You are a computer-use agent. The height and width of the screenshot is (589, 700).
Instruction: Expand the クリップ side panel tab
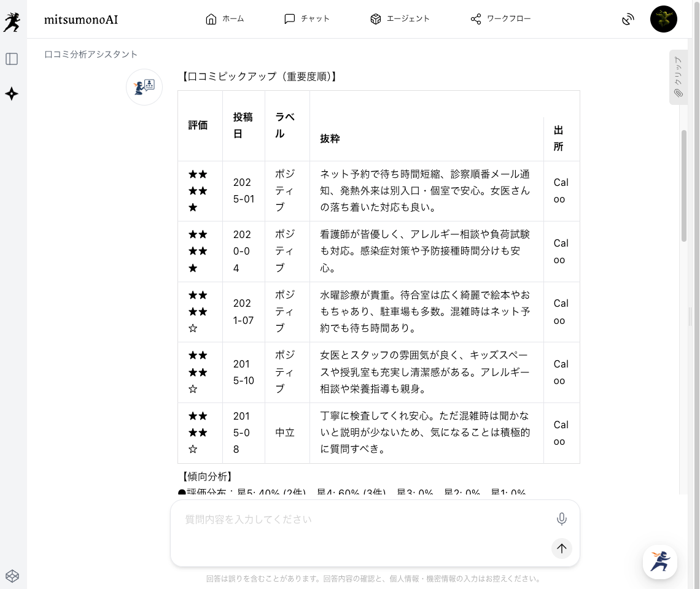click(678, 77)
